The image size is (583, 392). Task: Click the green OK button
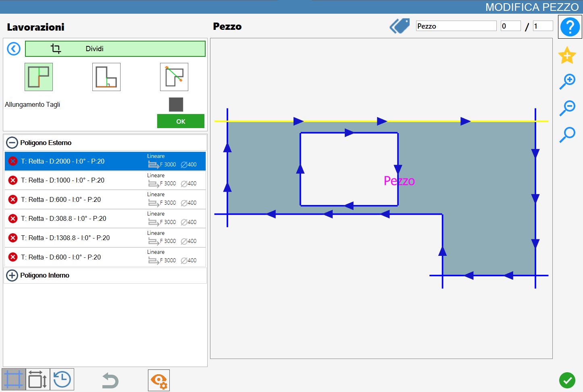(x=181, y=121)
